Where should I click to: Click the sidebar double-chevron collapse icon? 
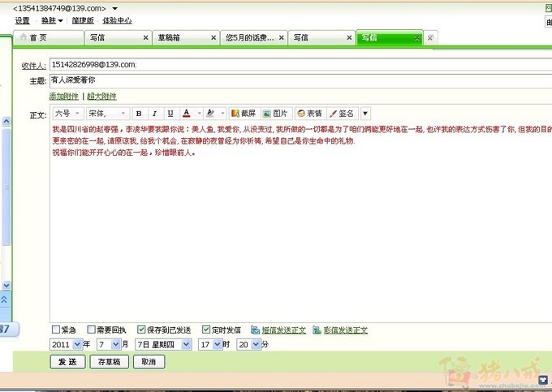5,299
